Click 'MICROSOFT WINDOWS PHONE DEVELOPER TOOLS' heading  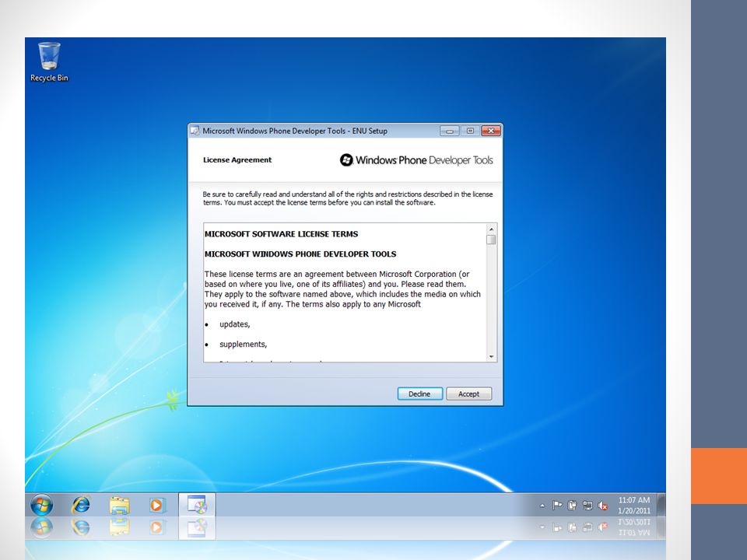(300, 254)
